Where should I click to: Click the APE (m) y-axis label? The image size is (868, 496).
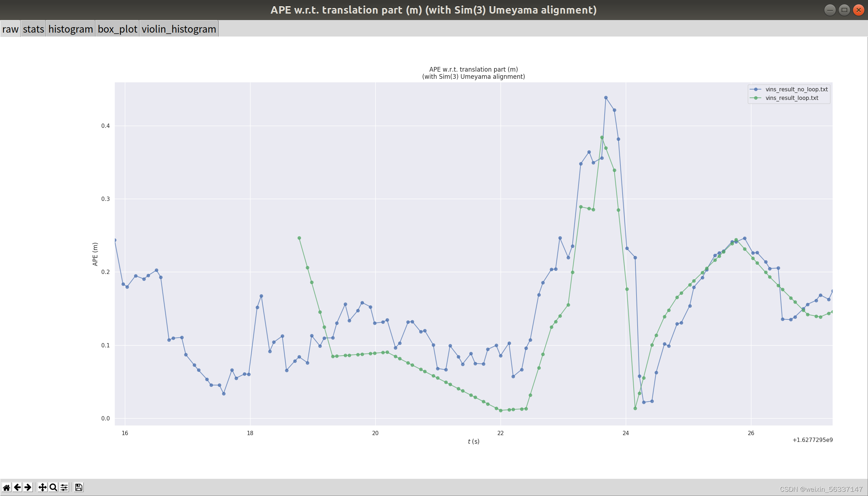pyautogui.click(x=95, y=254)
